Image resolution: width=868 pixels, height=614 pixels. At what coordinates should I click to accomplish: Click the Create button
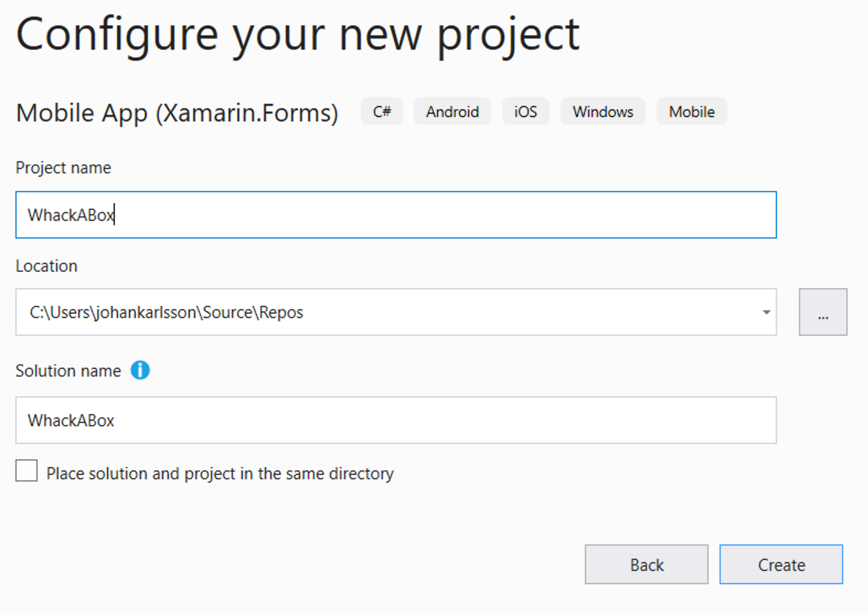pos(781,564)
